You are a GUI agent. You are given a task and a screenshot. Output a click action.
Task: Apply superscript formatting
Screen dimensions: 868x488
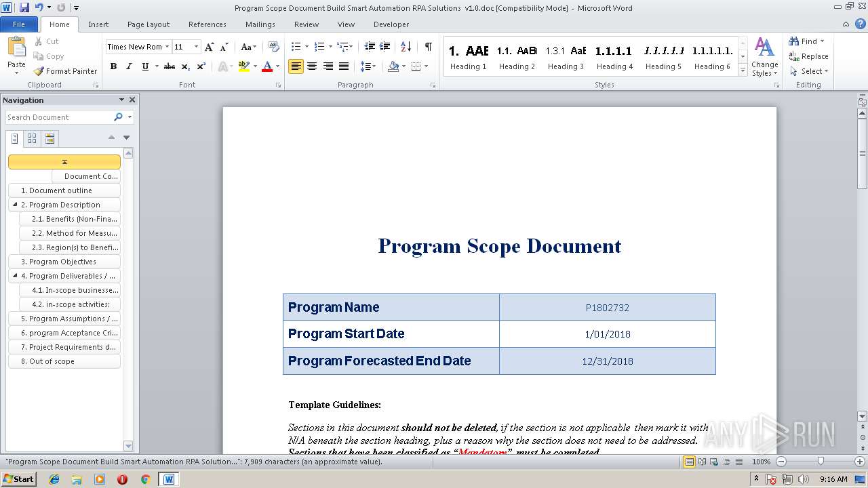201,66
